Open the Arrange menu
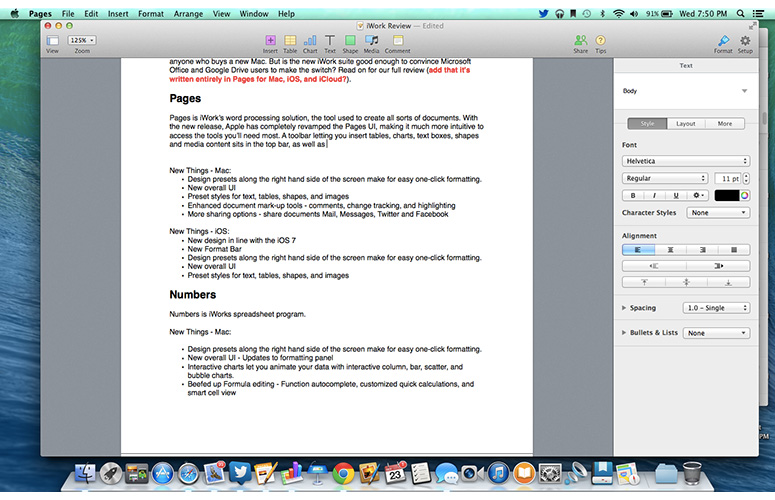Viewport: 775px width, 500px height. click(x=188, y=13)
